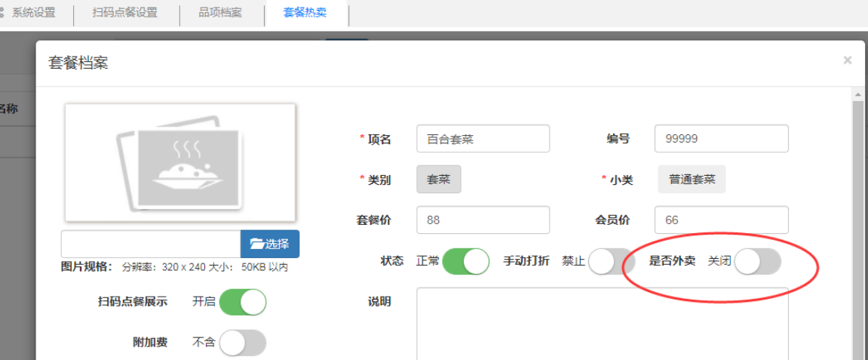Click the food placeholder image thumbnail
This screenshot has height=360, width=868.
(x=179, y=163)
